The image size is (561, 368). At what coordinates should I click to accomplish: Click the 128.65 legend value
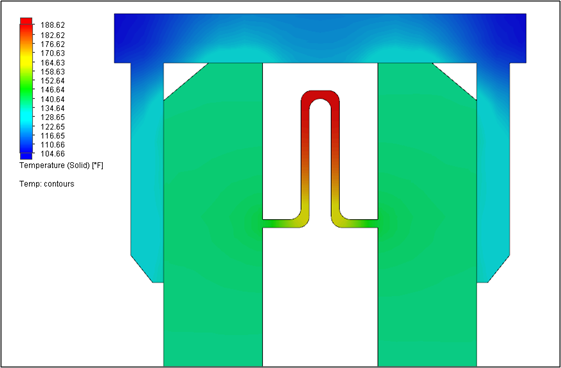tap(53, 117)
